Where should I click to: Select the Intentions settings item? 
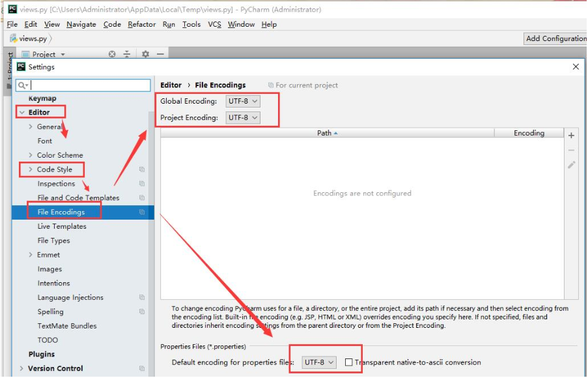(53, 283)
